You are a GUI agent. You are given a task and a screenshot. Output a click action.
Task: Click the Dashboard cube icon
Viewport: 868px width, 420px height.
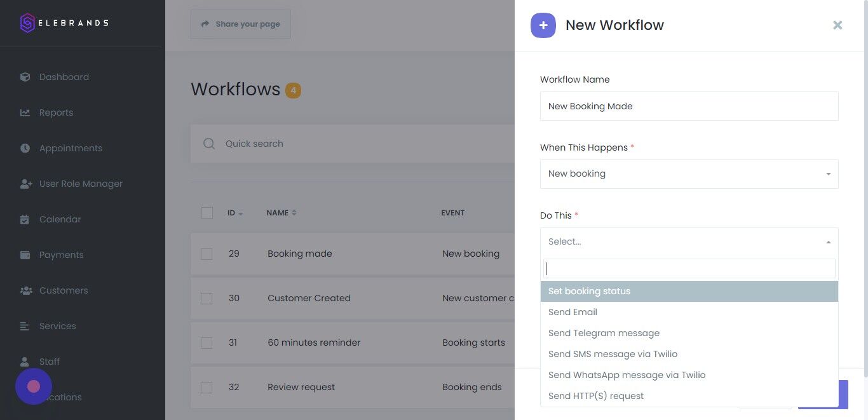25,77
